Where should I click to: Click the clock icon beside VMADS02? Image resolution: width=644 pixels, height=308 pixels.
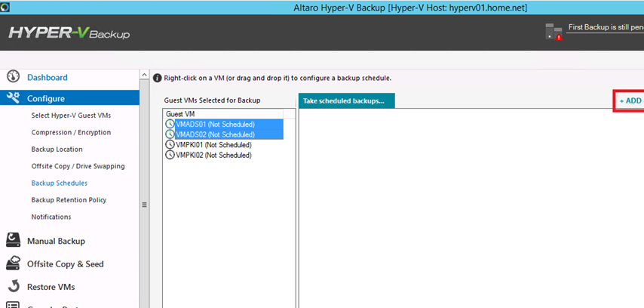point(170,134)
